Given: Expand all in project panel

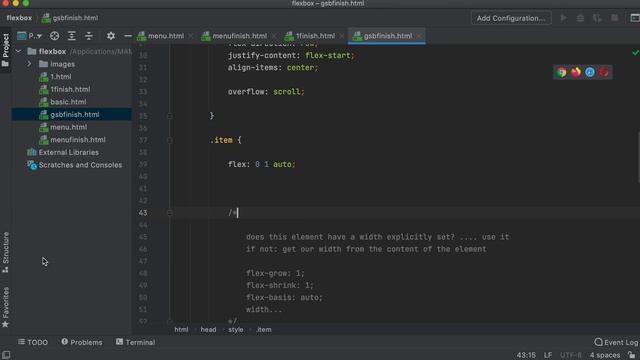Looking at the screenshot, I should click(71, 36).
